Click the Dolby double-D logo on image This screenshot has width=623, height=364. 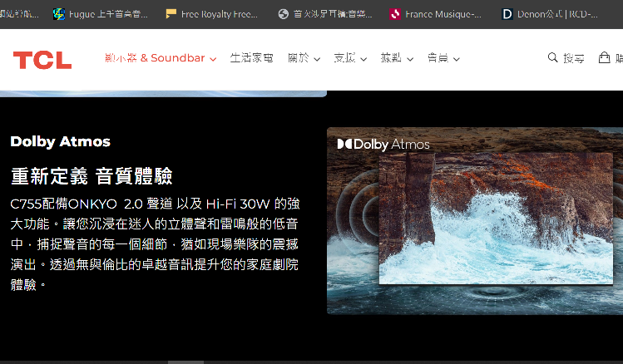click(x=344, y=144)
